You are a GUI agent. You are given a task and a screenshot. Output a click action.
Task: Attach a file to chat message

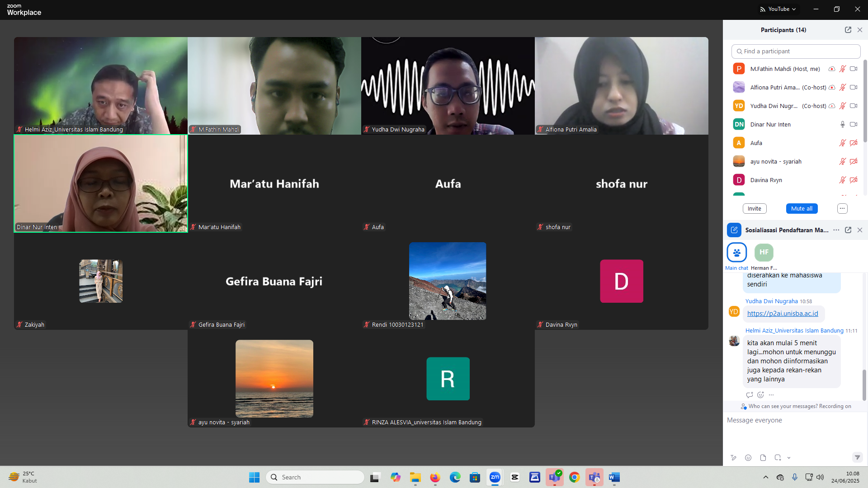click(763, 458)
